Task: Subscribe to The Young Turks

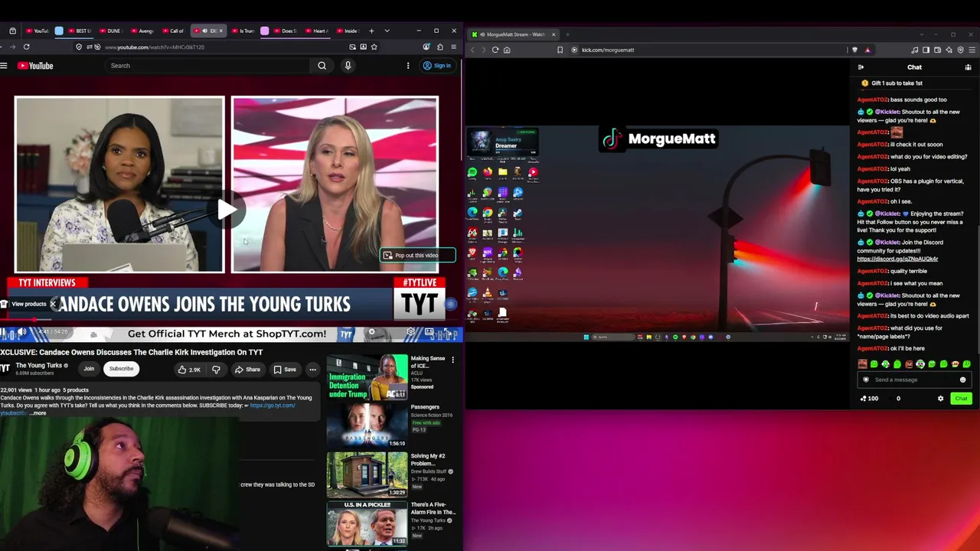Action: click(x=121, y=369)
